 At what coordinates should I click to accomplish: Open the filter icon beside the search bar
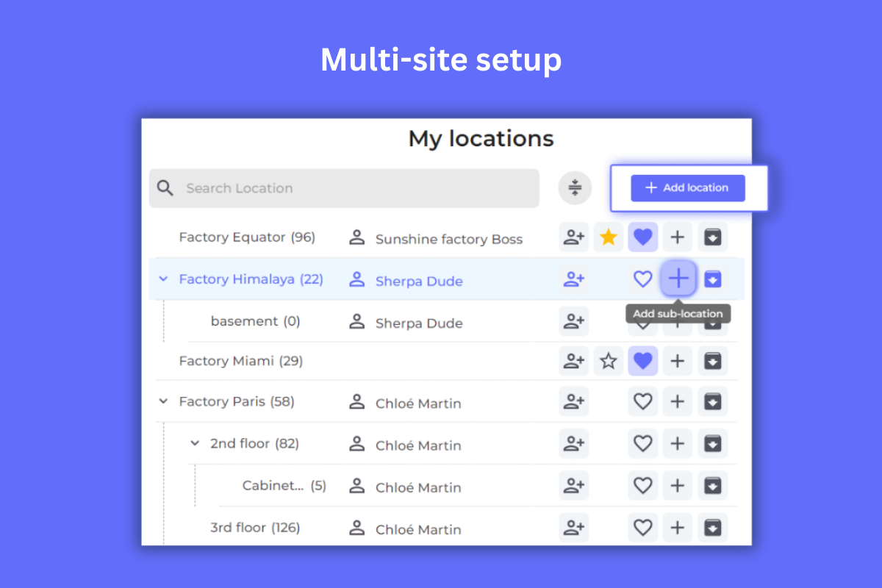(x=575, y=188)
